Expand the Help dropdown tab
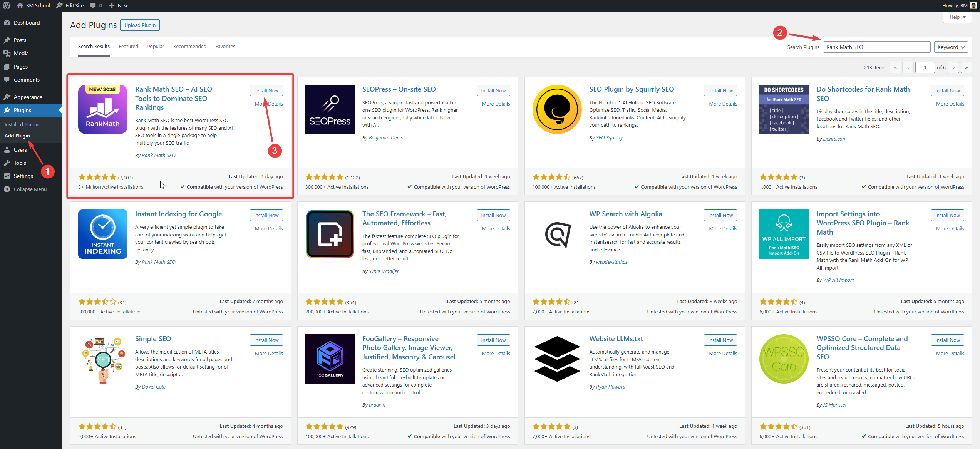The image size is (980, 449). coord(958,17)
